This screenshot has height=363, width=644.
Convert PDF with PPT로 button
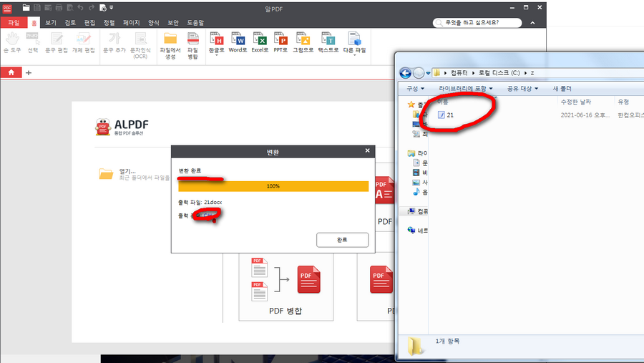coord(280,42)
